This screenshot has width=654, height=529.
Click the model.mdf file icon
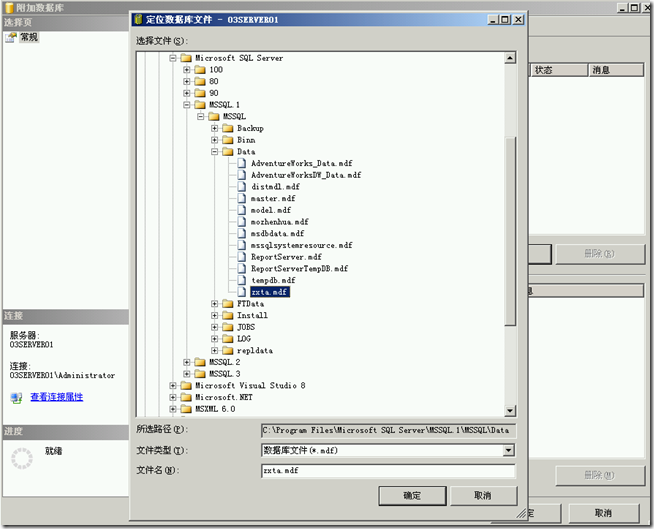tap(241, 210)
